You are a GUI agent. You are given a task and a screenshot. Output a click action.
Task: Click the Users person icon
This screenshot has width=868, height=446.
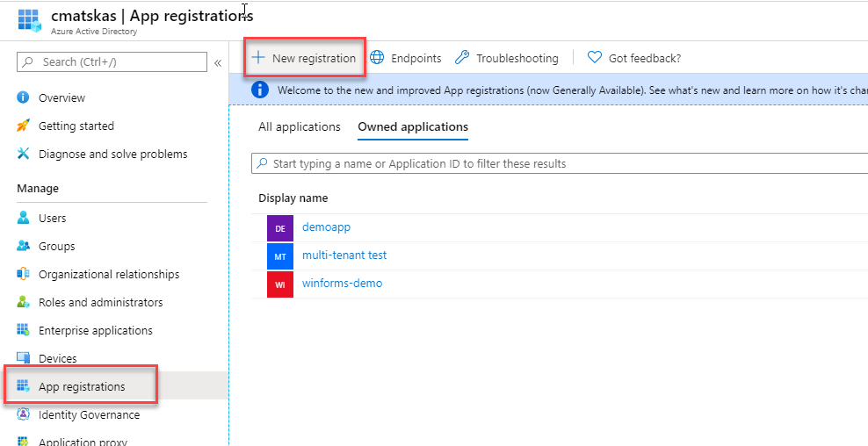pyautogui.click(x=23, y=218)
